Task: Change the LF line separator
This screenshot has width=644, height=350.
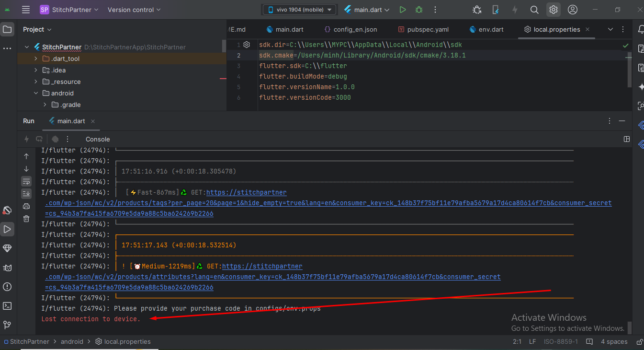Action: click(x=532, y=342)
